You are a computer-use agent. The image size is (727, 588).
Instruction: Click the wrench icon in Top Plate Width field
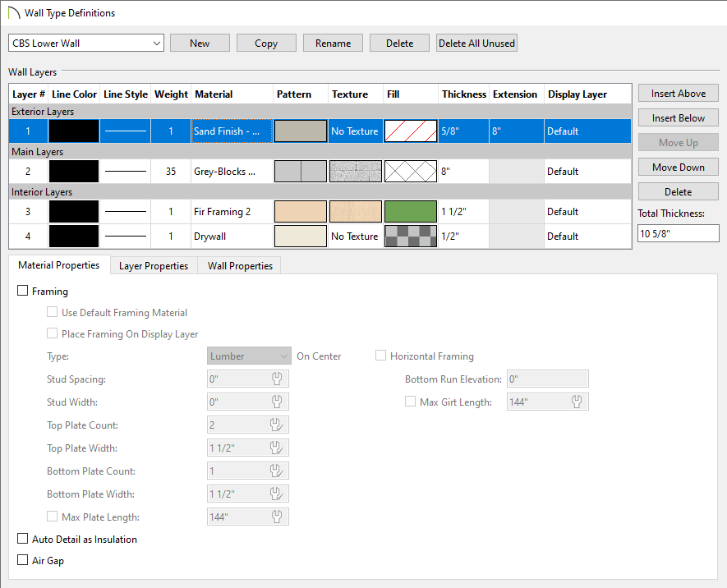tap(276, 448)
